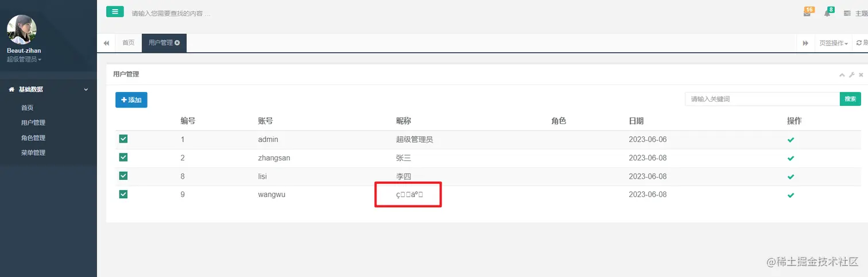868x277 pixels.
Task: Close the 用户管理 tab with its x icon
Action: (177, 43)
